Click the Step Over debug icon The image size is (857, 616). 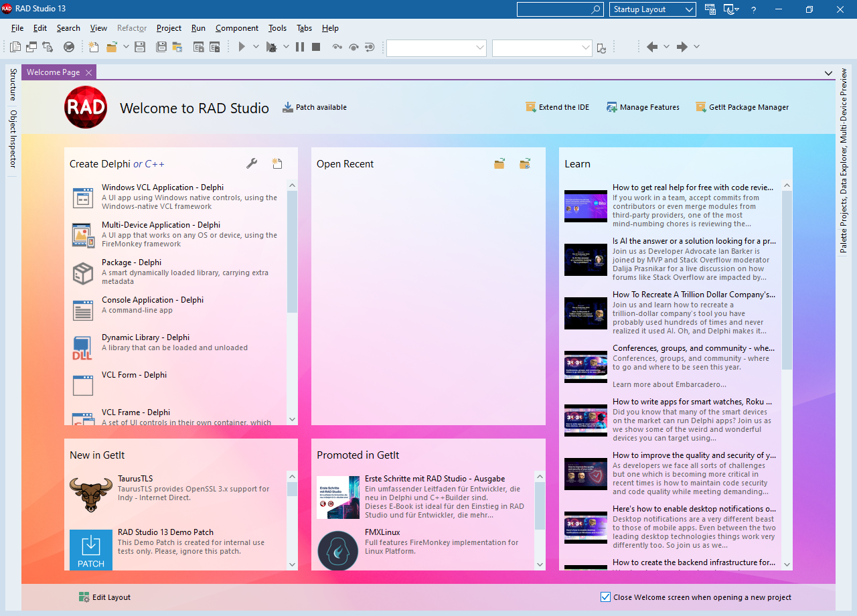(x=354, y=47)
